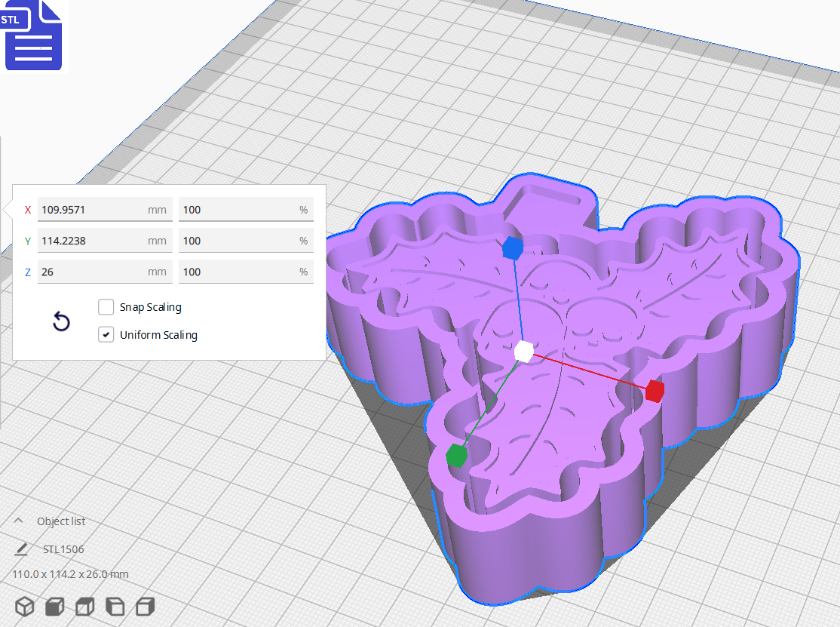Viewport: 840px width, 627px height.
Task: Click the reset scaling circular arrow icon
Action: (x=61, y=321)
